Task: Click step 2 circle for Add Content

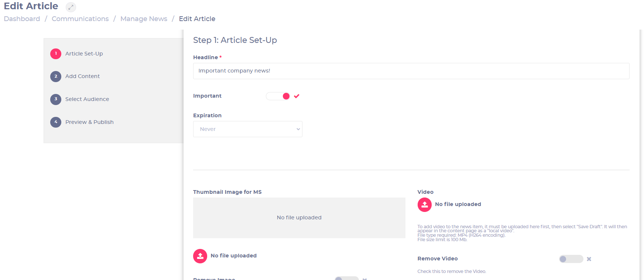Action: tap(56, 77)
